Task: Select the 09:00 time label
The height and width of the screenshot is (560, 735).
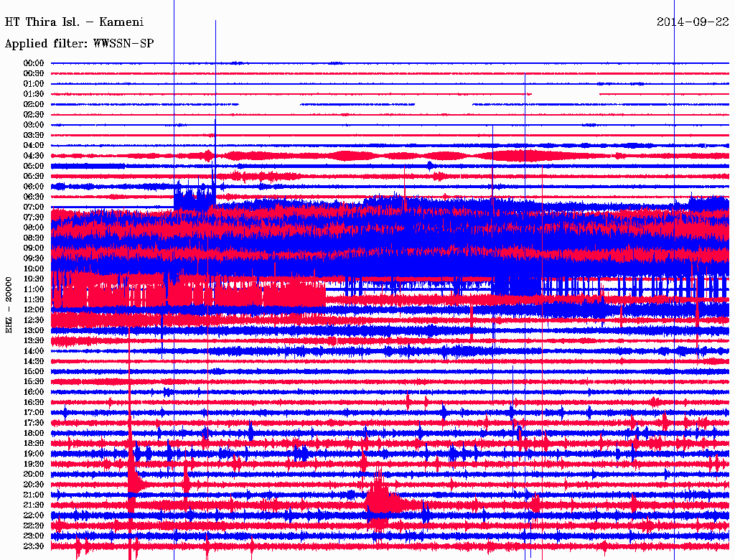Action: [34, 248]
